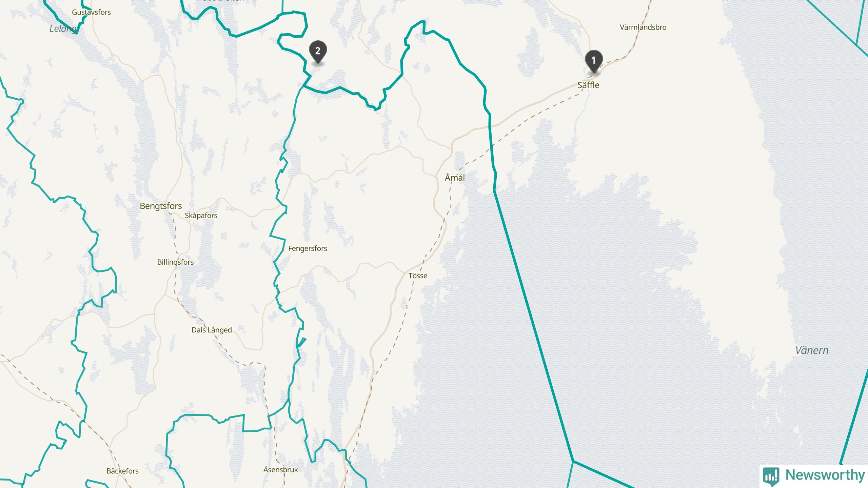Click the Tösse place label

tap(418, 276)
